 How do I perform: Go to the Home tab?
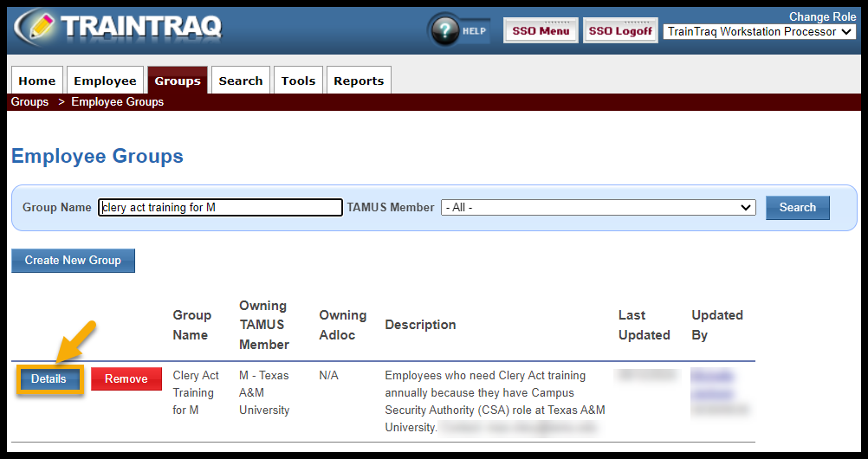pos(37,81)
